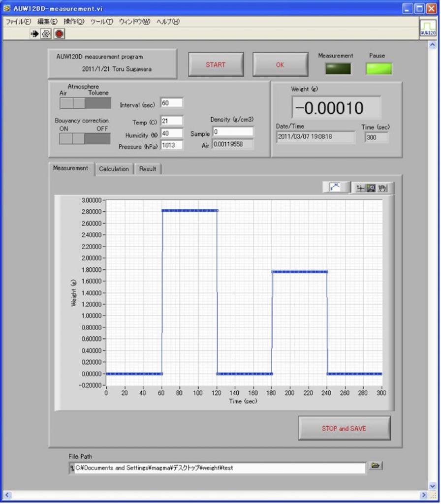This screenshot has height=504, width=441.
Task: Click the browse folder icon beside File Path
Action: click(x=376, y=466)
